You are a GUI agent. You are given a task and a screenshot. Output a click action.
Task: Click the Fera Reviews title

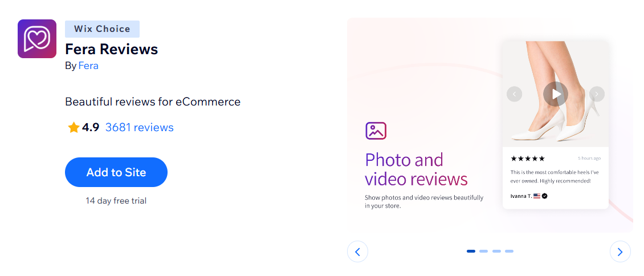(111, 49)
